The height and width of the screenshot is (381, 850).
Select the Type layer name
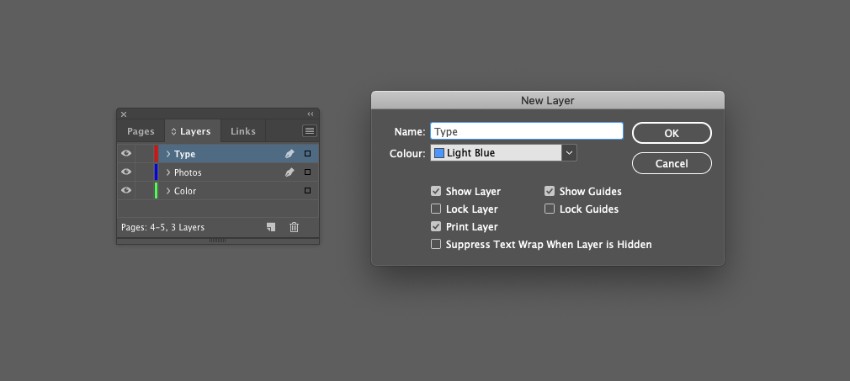[x=184, y=154]
